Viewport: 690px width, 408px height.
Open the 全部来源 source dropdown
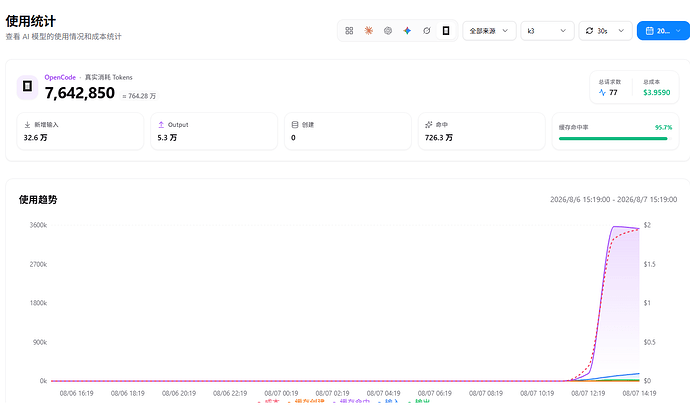[489, 31]
